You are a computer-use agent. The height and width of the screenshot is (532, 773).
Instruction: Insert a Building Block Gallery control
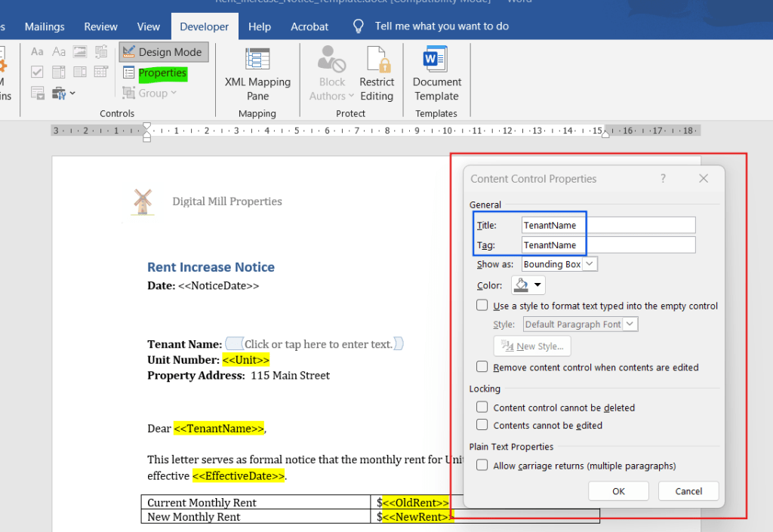[x=101, y=51]
